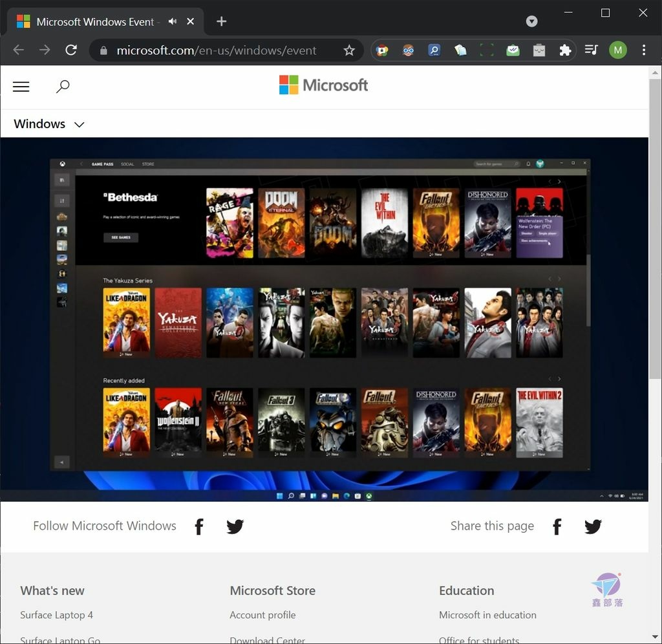Share this page on Twitter
Screen dimensions: 662x644
point(593,526)
